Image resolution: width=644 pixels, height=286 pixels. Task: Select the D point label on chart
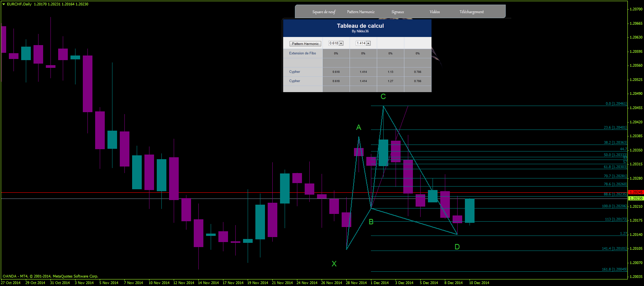click(457, 247)
